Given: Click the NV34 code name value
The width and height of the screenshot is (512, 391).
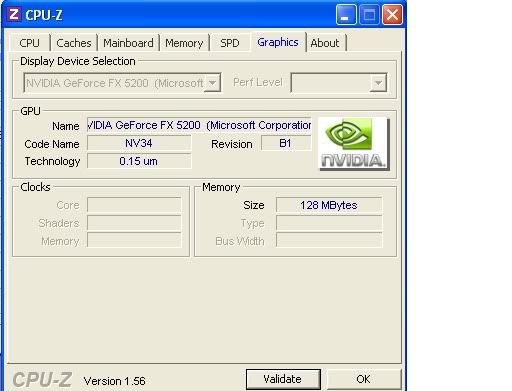Looking at the screenshot, I should click(139, 143).
